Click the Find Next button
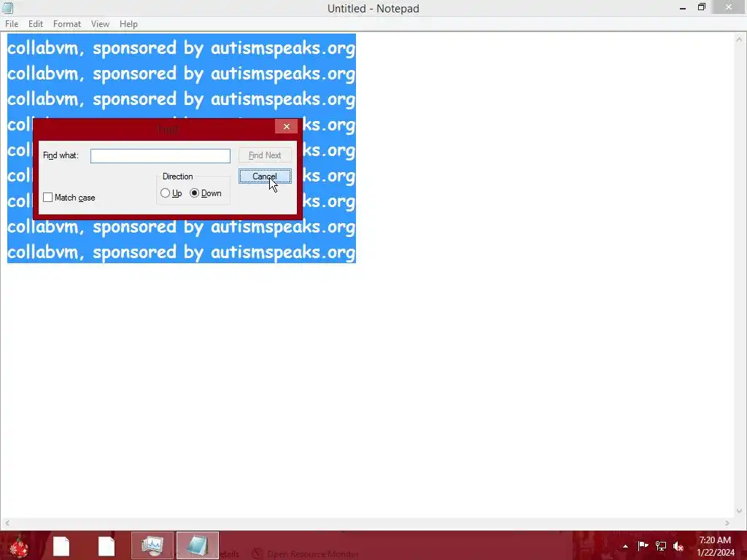The height and width of the screenshot is (560, 747). coord(265,155)
